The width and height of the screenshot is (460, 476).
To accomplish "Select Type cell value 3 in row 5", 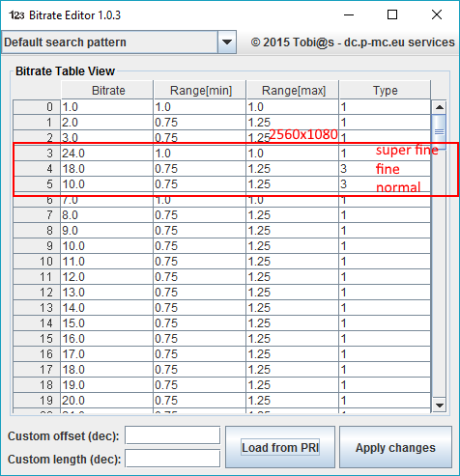I will coord(385,184).
